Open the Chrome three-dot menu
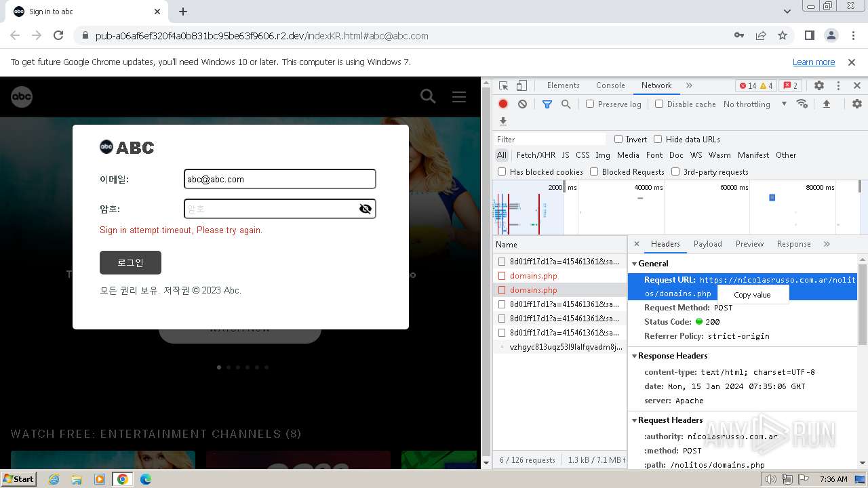 (x=852, y=35)
